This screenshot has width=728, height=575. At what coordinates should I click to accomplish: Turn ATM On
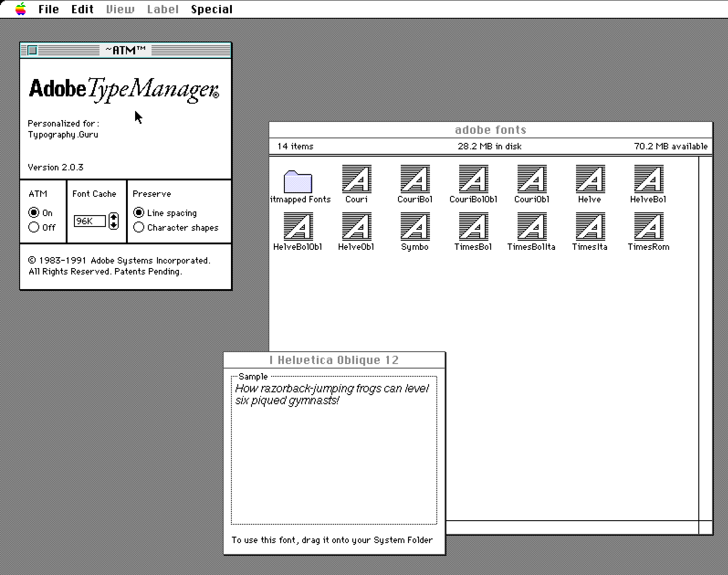click(x=34, y=213)
